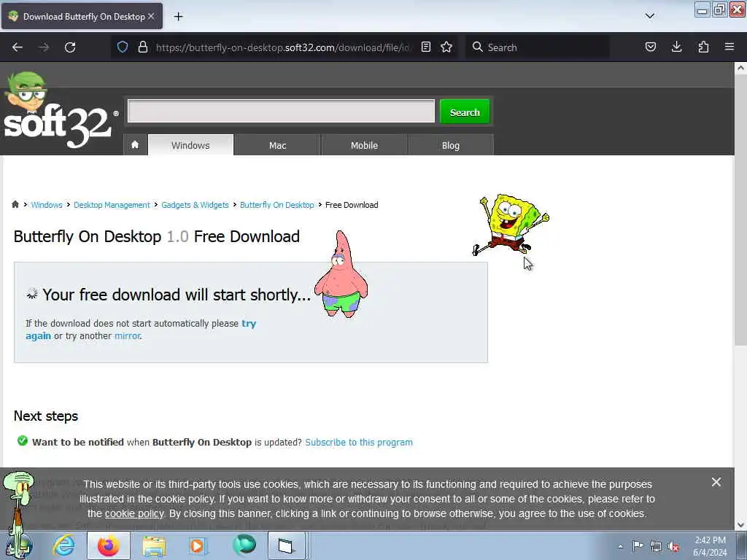Click the scrollbar down arrow
Screen dimensions: 747x560
point(740,525)
